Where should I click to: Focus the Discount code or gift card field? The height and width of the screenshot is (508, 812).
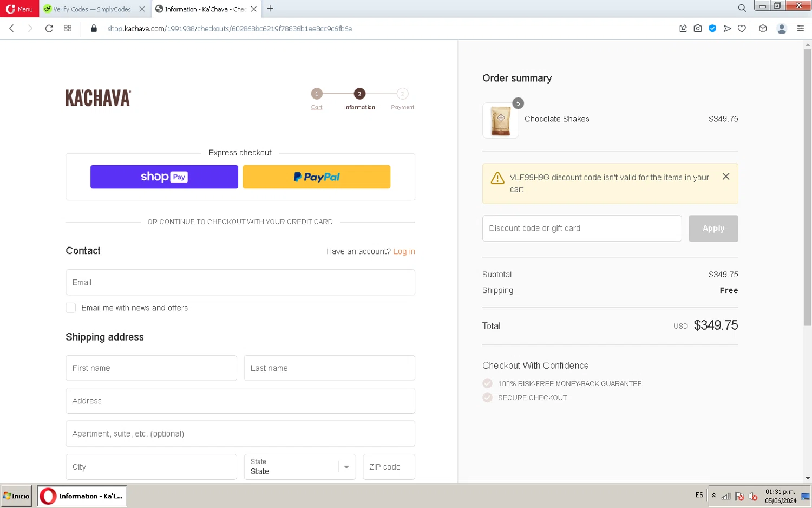582,229
